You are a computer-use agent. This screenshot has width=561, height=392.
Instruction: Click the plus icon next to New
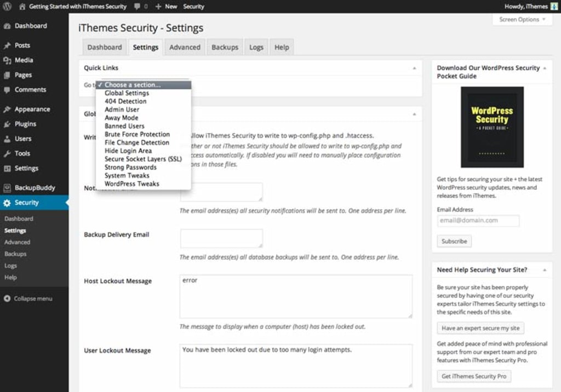click(x=158, y=7)
